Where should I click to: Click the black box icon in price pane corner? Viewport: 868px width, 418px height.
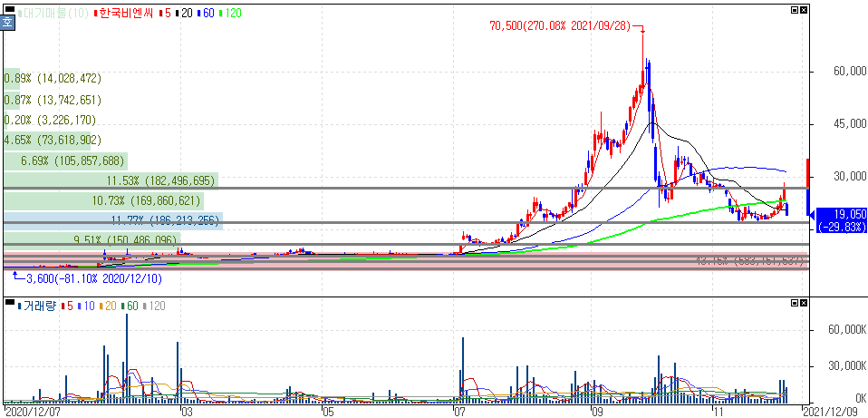(x=10, y=9)
